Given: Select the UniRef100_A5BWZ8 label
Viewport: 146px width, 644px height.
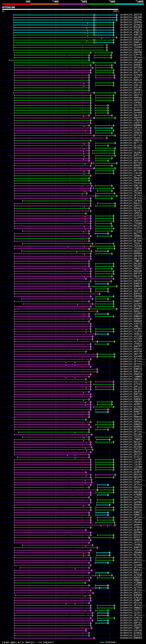Looking at the screenshot, I should click(131, 608).
